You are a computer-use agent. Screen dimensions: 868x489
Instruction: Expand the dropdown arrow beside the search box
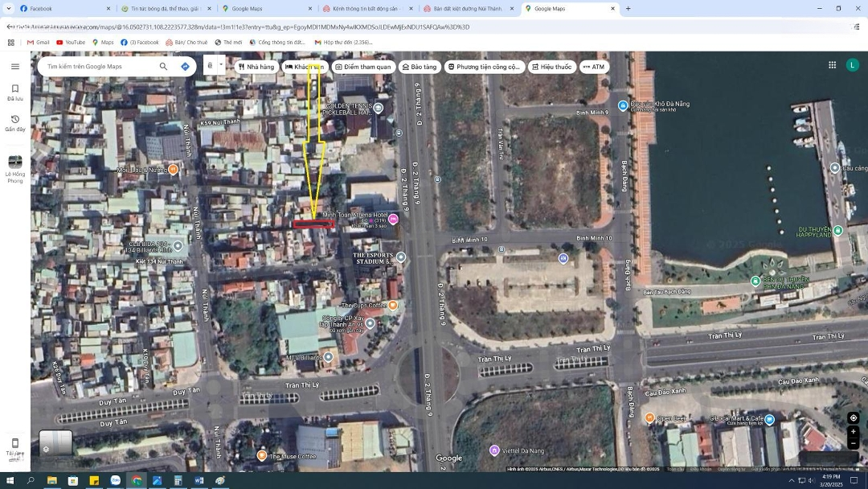tap(221, 65)
